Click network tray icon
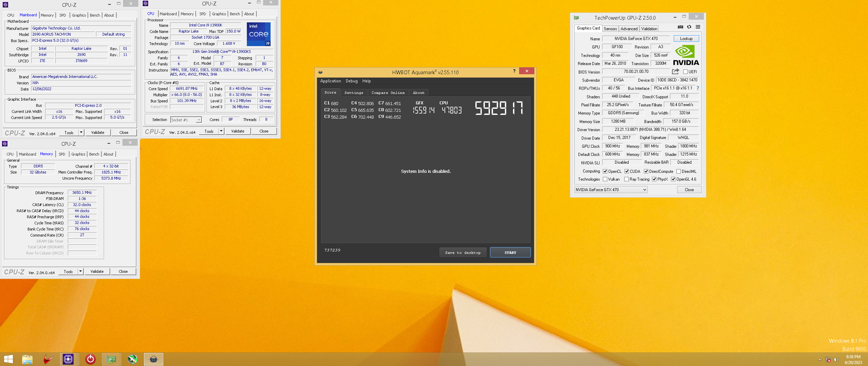 point(828,360)
